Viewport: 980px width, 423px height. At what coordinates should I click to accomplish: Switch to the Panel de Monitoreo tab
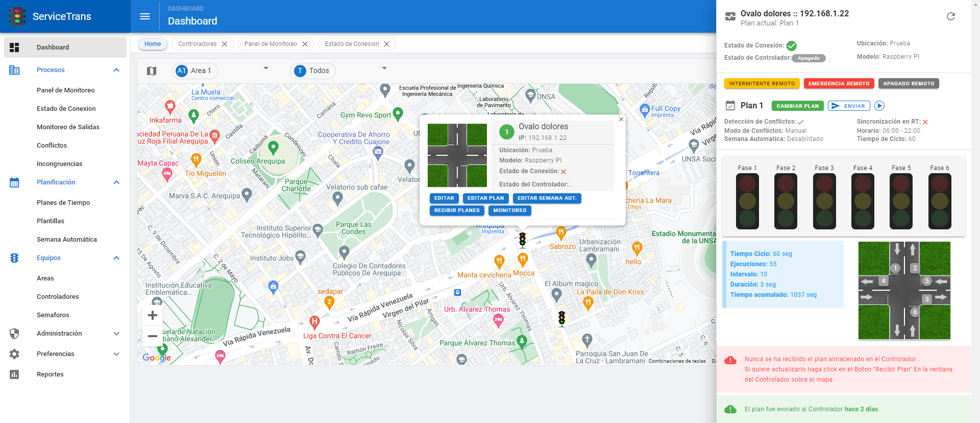click(271, 44)
